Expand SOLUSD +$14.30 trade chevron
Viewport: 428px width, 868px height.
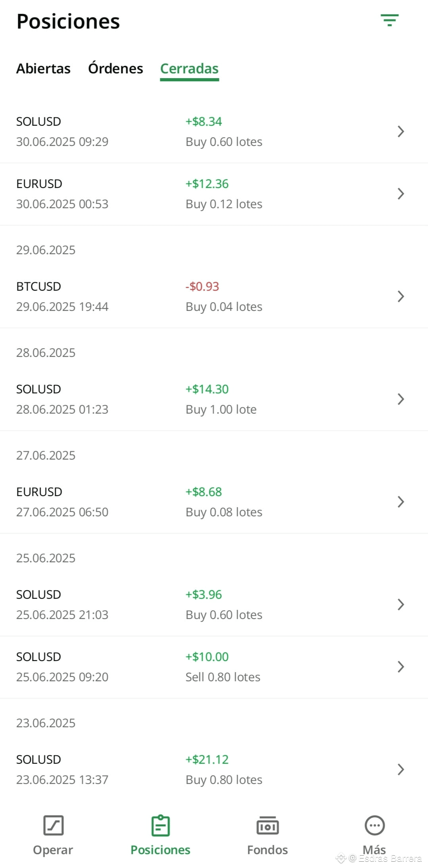click(401, 399)
